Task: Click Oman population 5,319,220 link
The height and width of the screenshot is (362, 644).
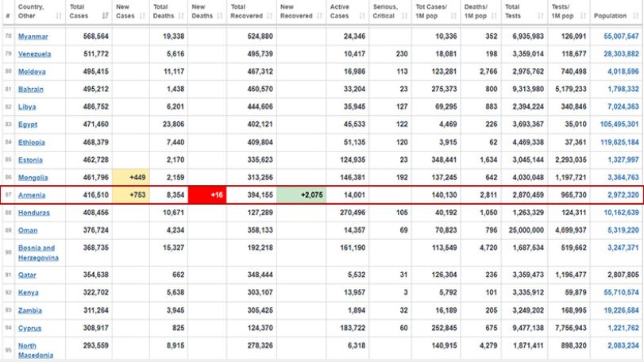Action: point(623,230)
